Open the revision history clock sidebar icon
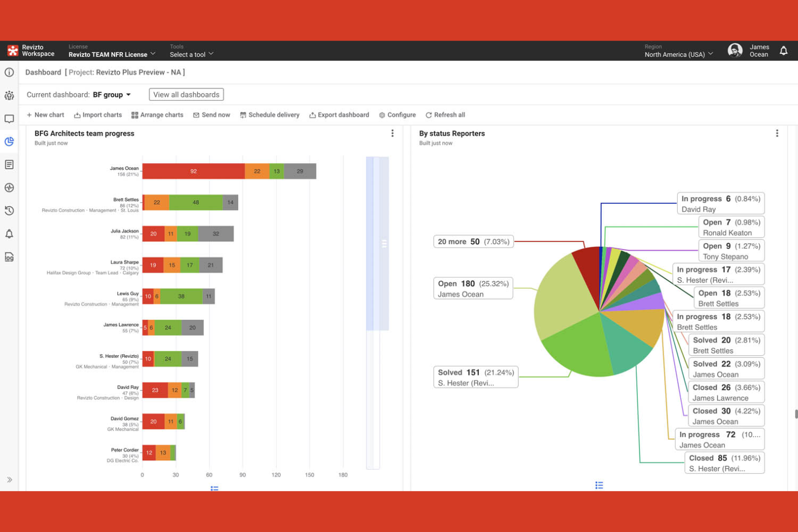The height and width of the screenshot is (532, 798). coord(9,211)
